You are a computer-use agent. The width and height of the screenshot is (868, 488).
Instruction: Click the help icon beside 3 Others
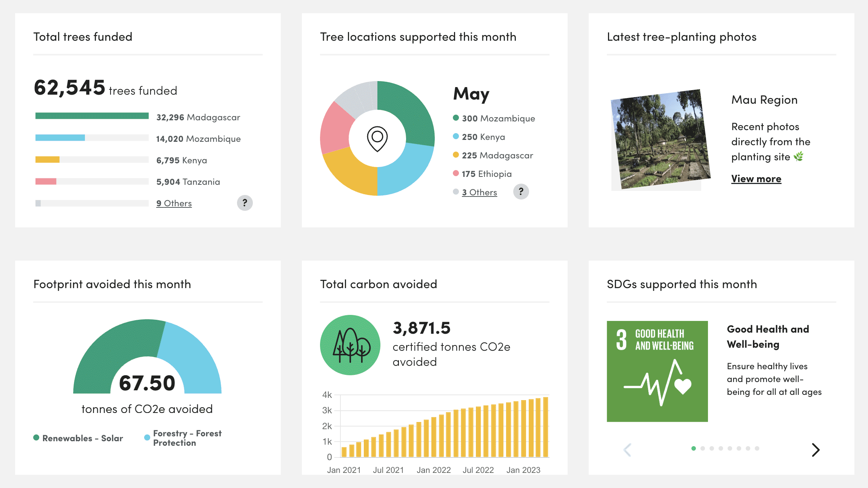521,192
